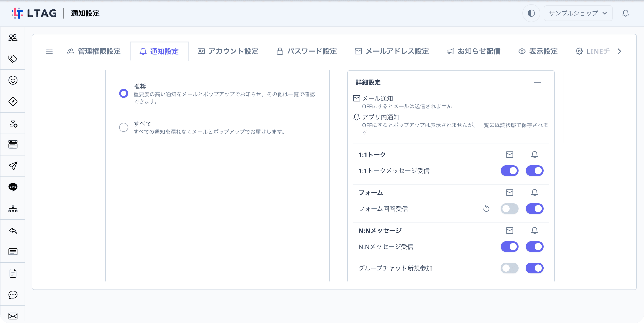Enable mail toggle for フォーム回答受信

[x=509, y=209]
